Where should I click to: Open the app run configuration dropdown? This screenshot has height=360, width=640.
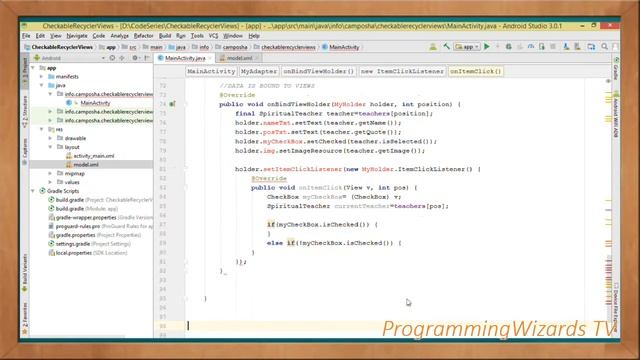pos(467,47)
